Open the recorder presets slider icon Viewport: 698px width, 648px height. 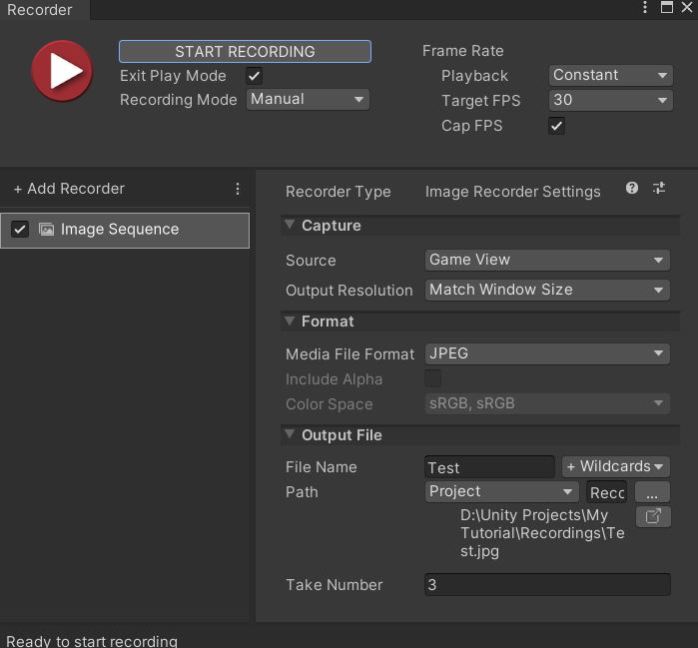tap(659, 188)
